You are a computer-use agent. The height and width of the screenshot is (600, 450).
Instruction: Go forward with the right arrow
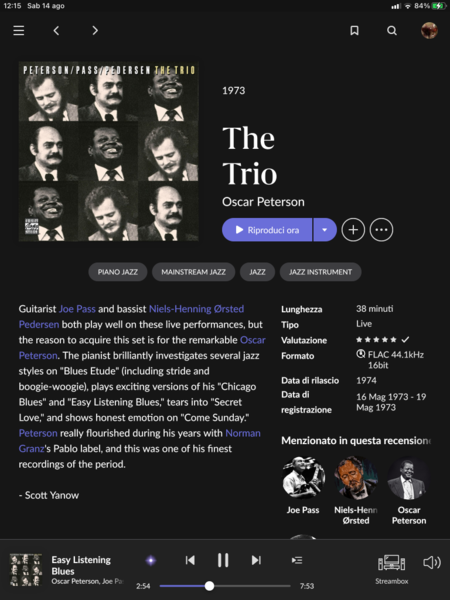coord(95,30)
